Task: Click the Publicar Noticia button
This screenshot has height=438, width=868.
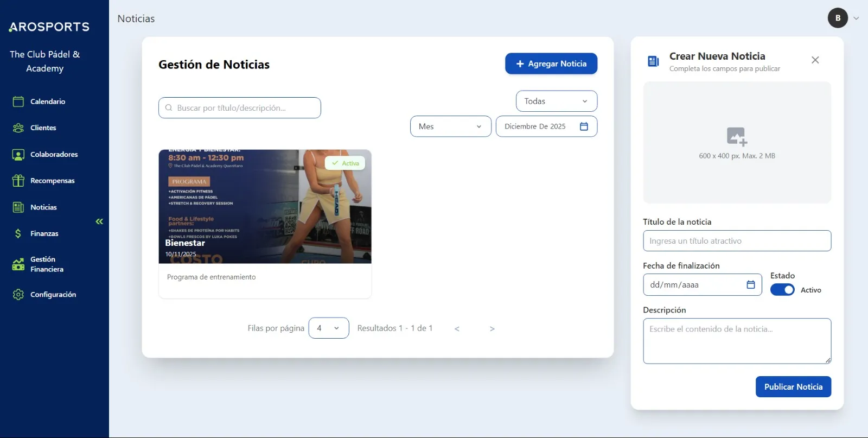Action: point(793,386)
